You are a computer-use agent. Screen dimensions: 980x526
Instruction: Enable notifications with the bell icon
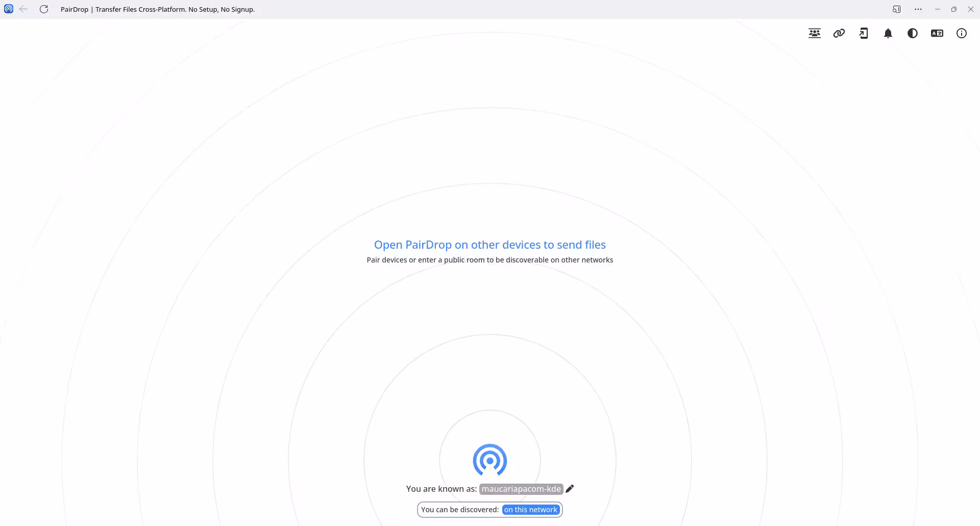[x=888, y=33]
